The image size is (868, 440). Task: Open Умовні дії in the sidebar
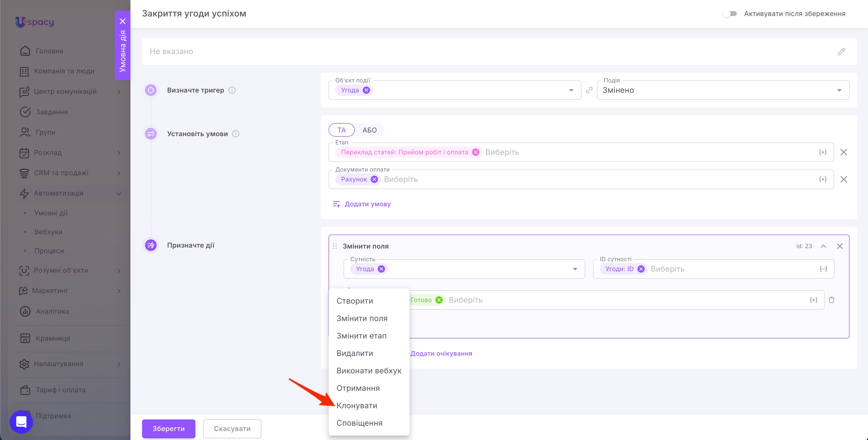(51, 213)
